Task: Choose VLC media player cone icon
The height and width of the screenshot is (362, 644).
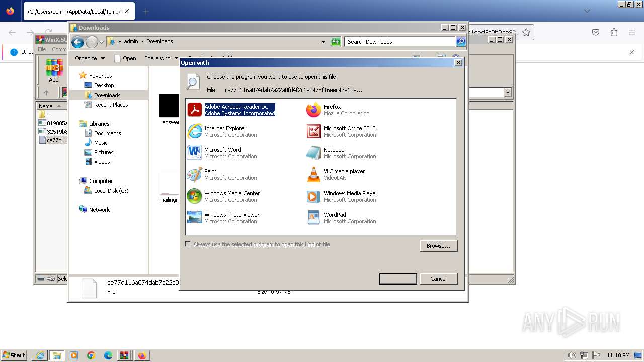Action: [x=314, y=174]
